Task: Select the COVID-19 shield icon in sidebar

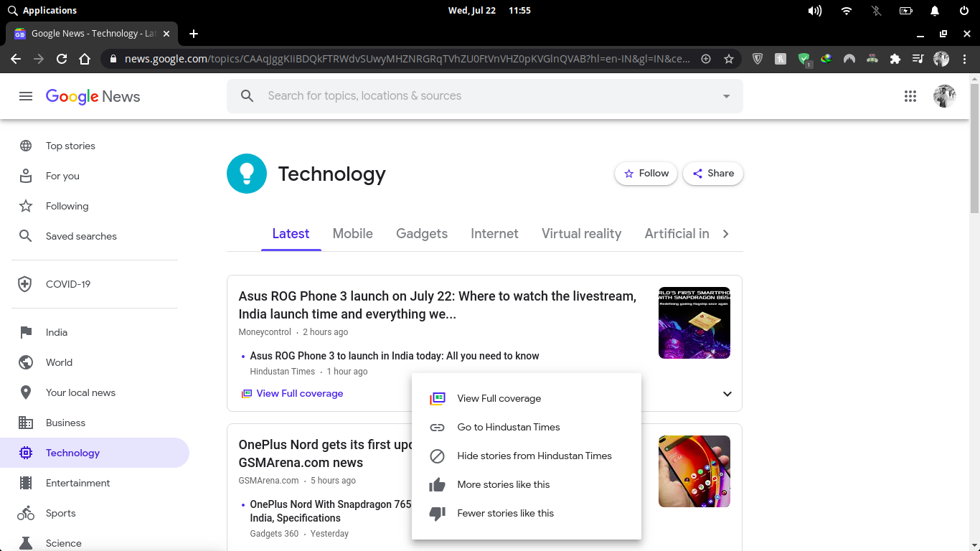Action: click(25, 284)
